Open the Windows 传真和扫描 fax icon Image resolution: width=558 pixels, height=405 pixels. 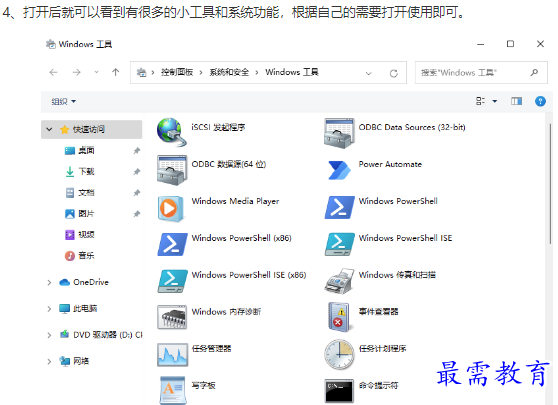[x=339, y=281]
